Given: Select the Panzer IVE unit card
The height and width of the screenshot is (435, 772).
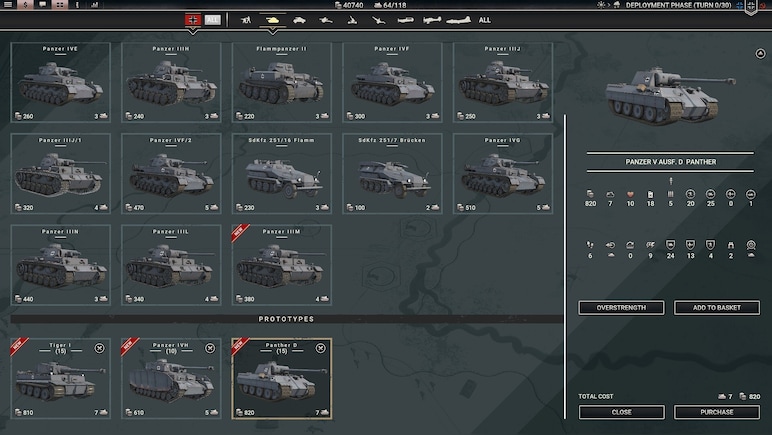Looking at the screenshot, I should tap(61, 82).
